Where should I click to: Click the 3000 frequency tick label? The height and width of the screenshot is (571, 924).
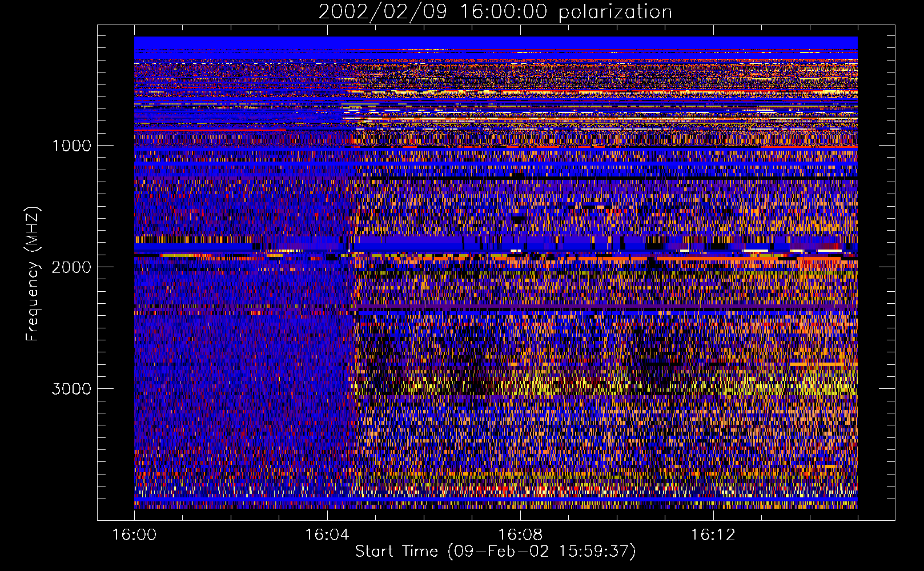[71, 389]
